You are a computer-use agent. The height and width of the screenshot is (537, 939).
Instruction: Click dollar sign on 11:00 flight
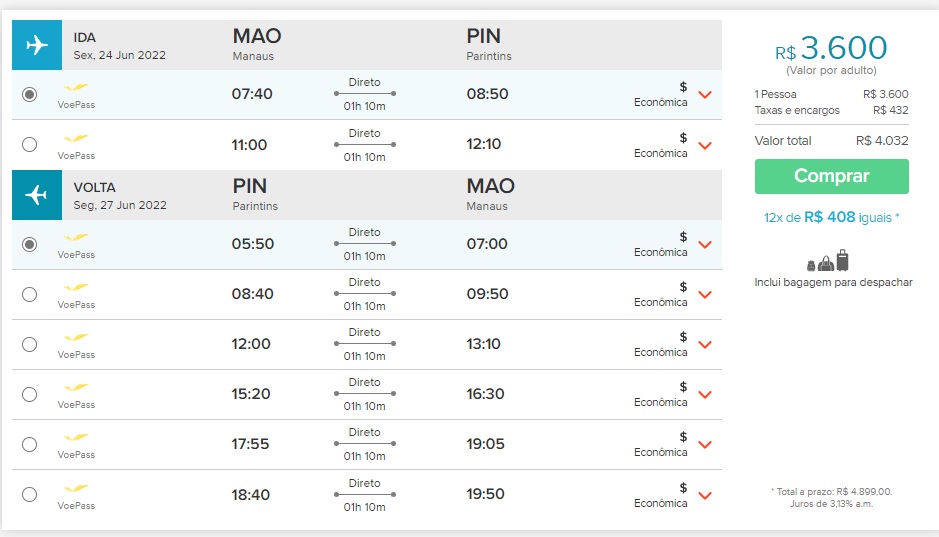coord(683,138)
